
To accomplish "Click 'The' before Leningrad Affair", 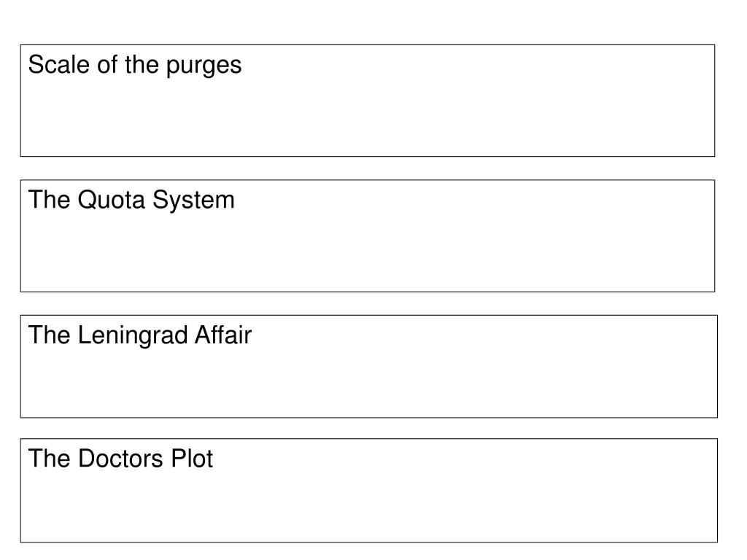I will (49, 335).
